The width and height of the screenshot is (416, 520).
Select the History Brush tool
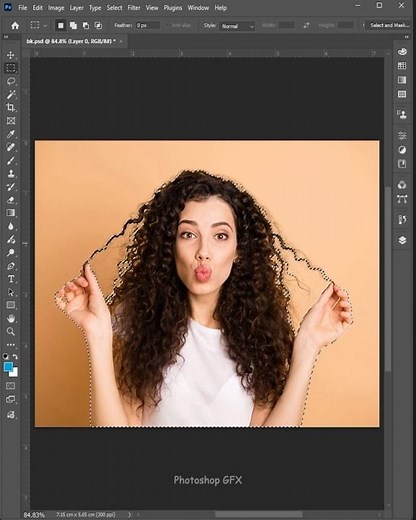pyautogui.click(x=11, y=187)
